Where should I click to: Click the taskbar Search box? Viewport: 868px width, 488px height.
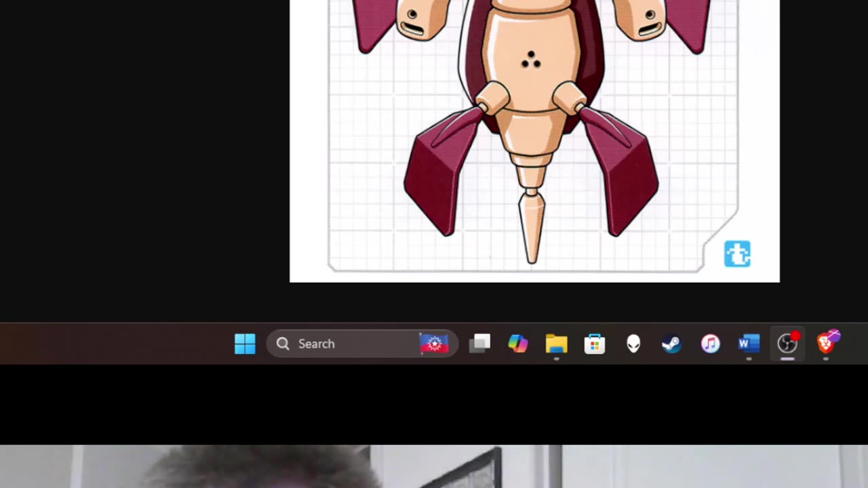tap(362, 344)
